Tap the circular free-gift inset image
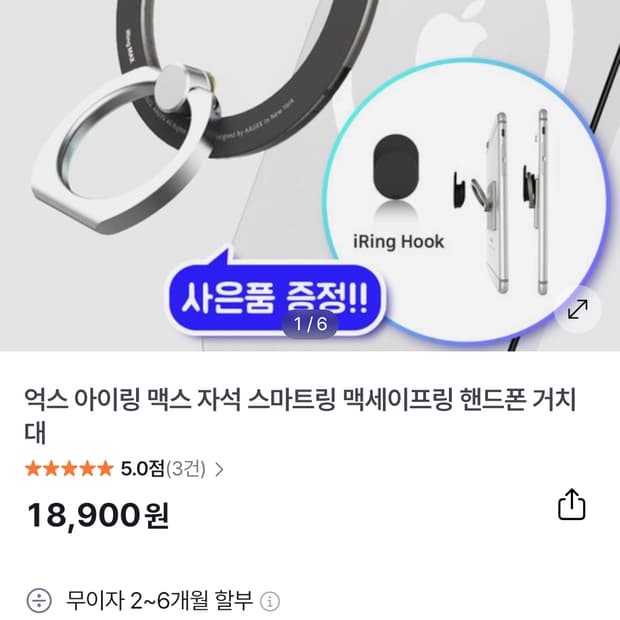Screen dimensions: 620x620 (465, 200)
